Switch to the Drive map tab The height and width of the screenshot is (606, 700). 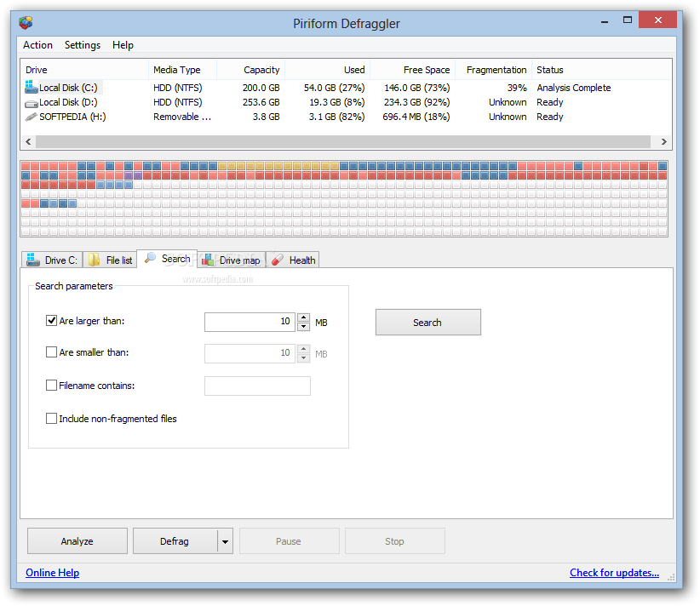coord(232,260)
